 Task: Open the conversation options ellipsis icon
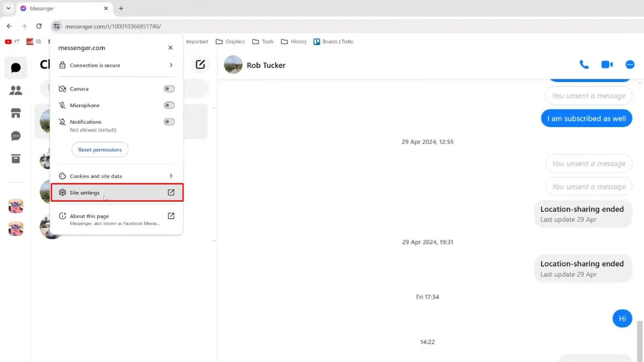pyautogui.click(x=630, y=64)
